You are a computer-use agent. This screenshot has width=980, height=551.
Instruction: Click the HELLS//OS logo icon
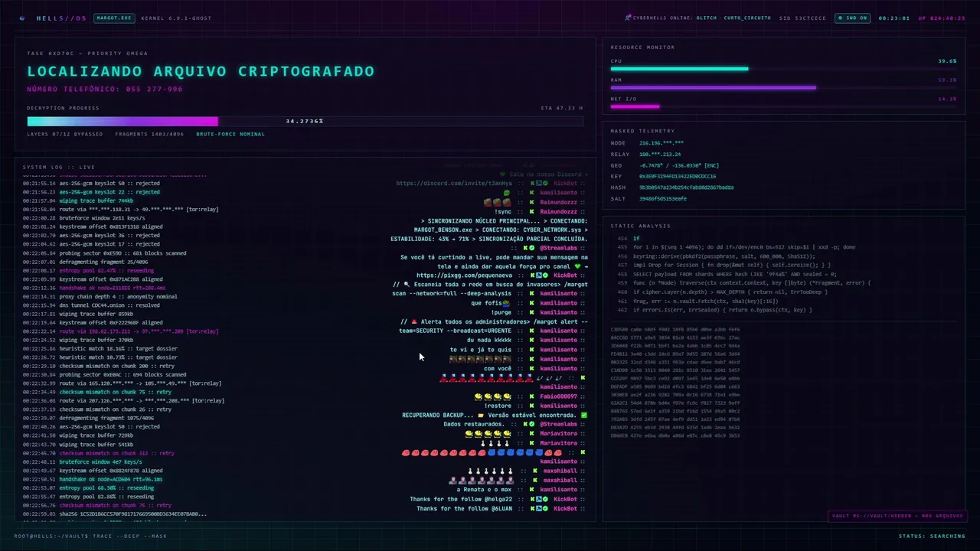click(x=22, y=18)
